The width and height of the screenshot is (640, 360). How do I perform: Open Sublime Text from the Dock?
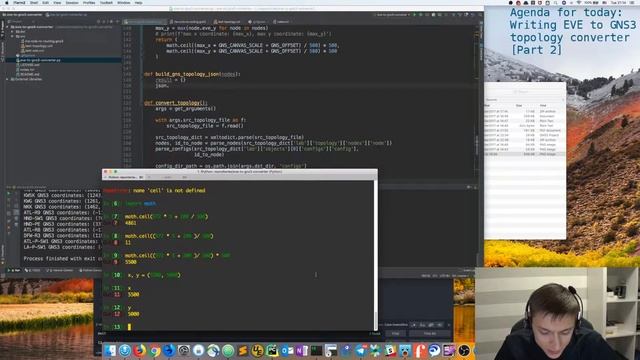(x=242, y=350)
